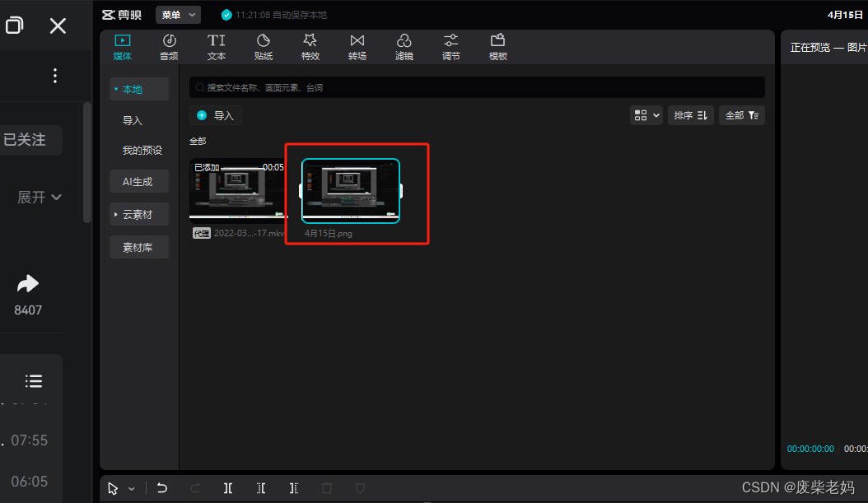Split the clip at playhead

pos(228,488)
